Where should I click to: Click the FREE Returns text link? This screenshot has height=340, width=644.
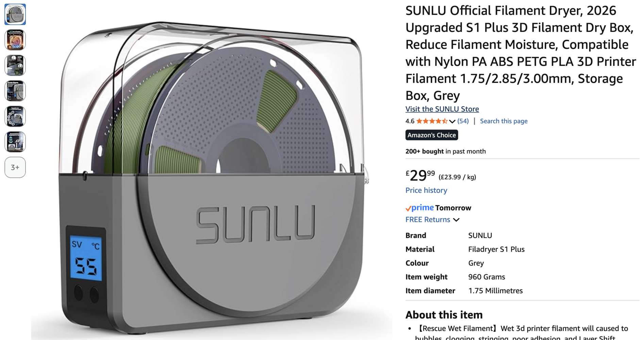coord(428,220)
